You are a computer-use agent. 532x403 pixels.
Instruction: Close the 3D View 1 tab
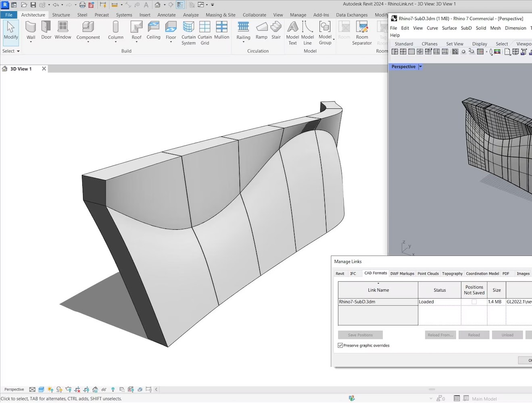point(44,69)
